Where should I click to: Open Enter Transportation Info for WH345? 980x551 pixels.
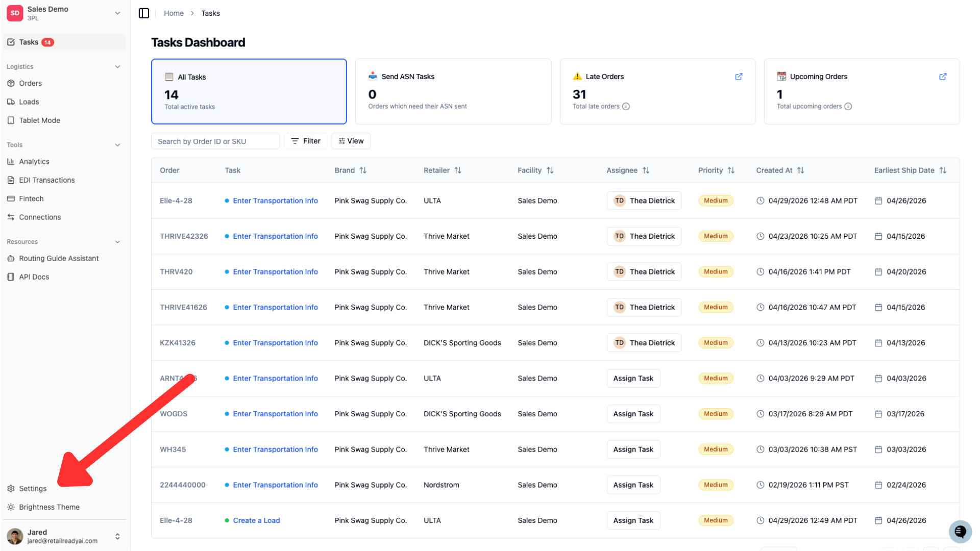coord(275,449)
